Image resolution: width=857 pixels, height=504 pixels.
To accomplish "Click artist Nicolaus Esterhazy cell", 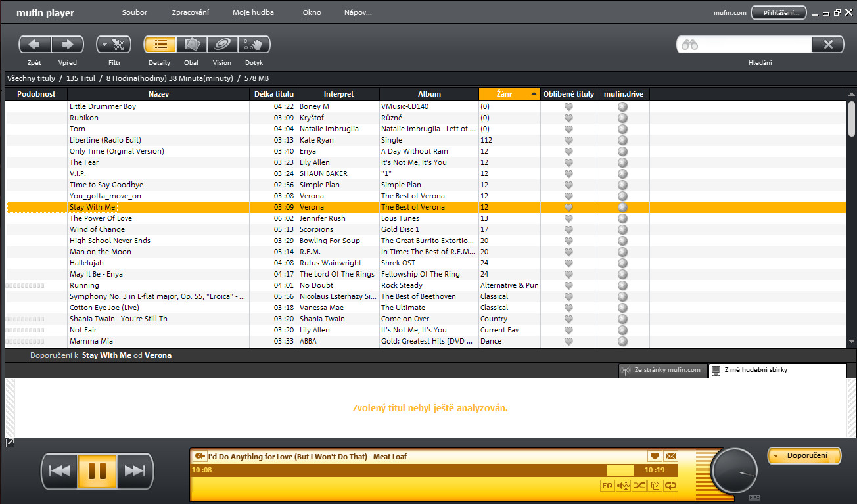I will (338, 296).
